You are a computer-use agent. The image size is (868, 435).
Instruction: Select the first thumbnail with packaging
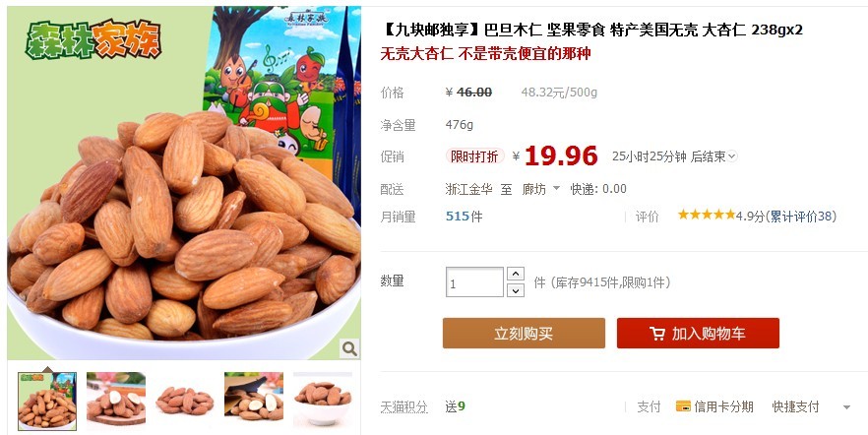(x=47, y=402)
